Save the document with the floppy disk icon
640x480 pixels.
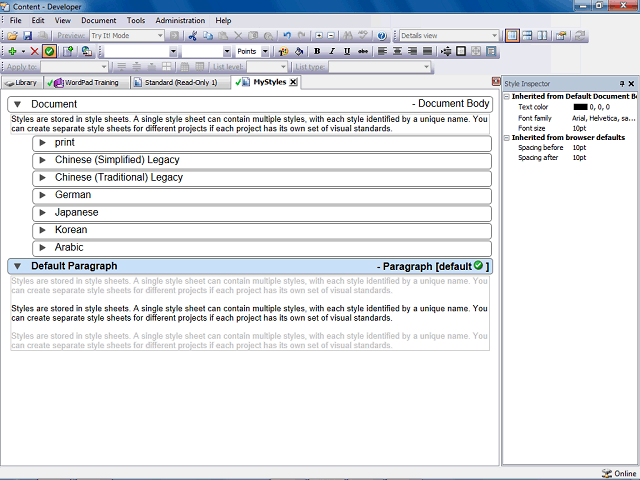[x=27, y=36]
